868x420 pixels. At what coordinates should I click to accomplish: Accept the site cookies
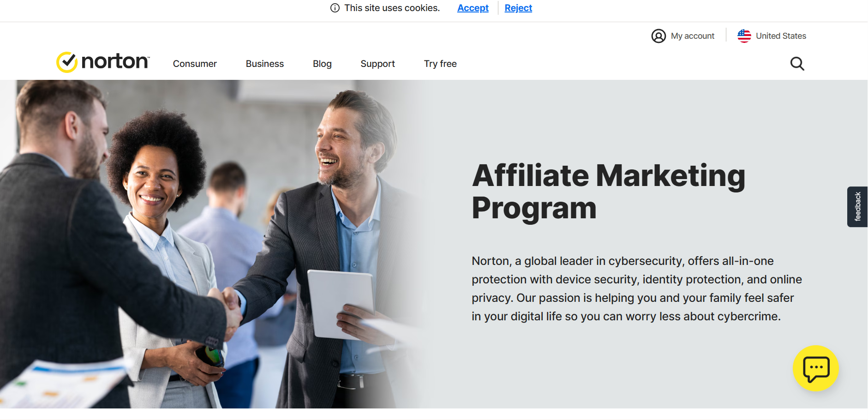[x=473, y=8]
